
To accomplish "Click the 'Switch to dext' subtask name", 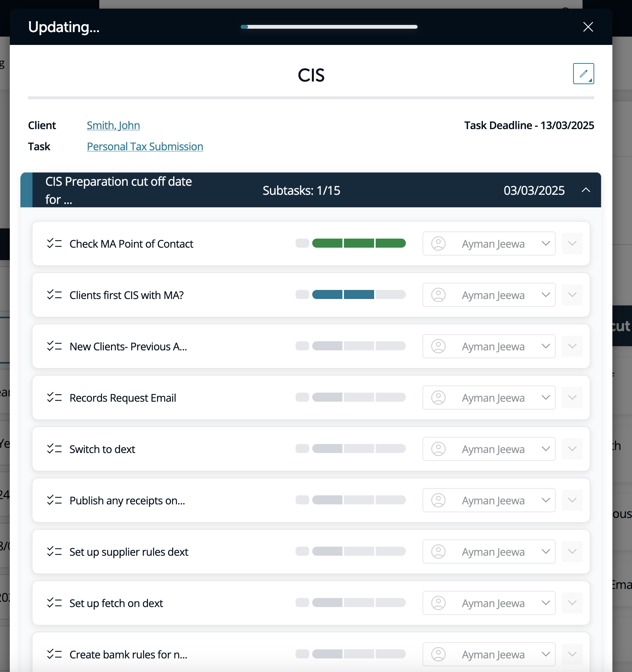I will coord(102,449).
